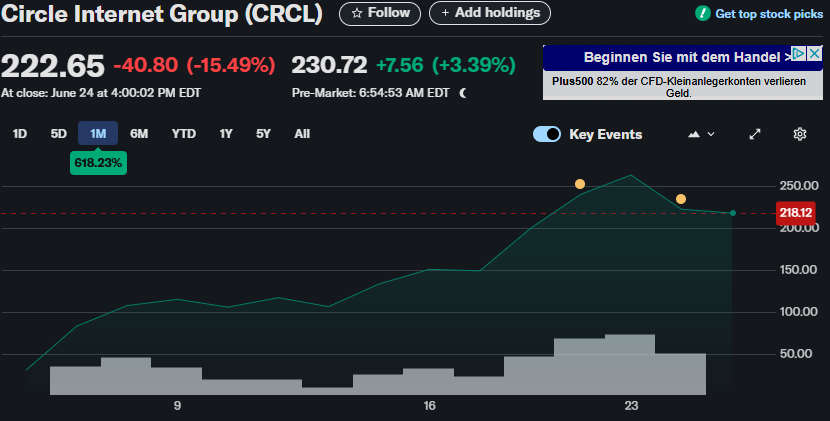Click the Plus500 CFD disclaimer text
830x421 pixels.
pos(679,87)
